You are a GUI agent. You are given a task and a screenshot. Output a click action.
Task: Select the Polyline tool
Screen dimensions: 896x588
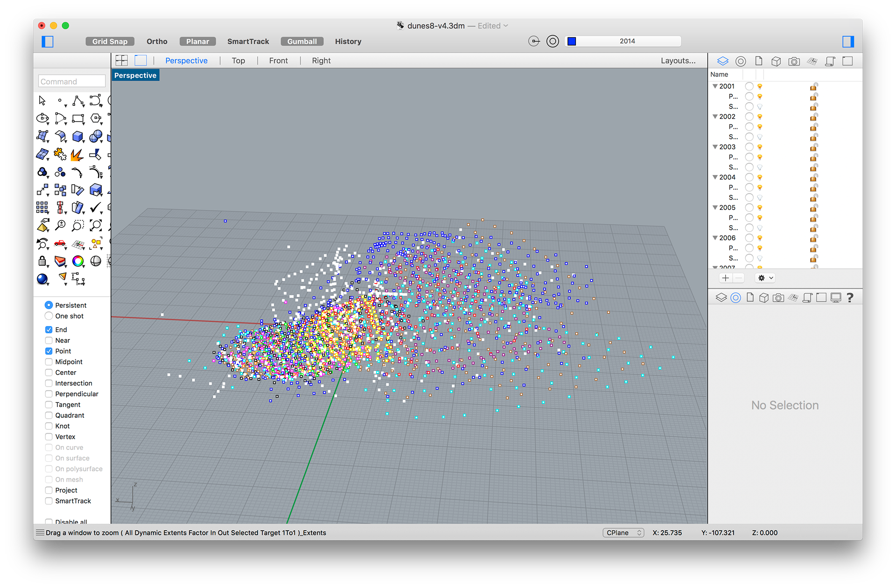78,101
